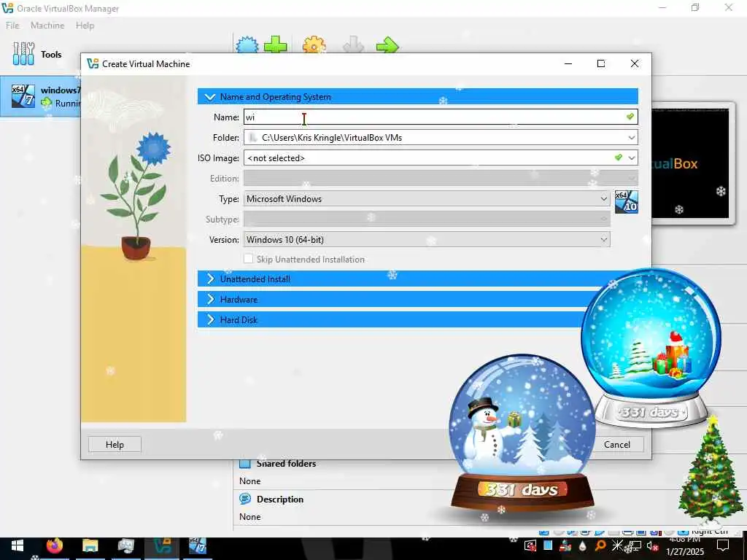
Task: Click the green Show arrow toolbar icon
Action: coord(387,44)
